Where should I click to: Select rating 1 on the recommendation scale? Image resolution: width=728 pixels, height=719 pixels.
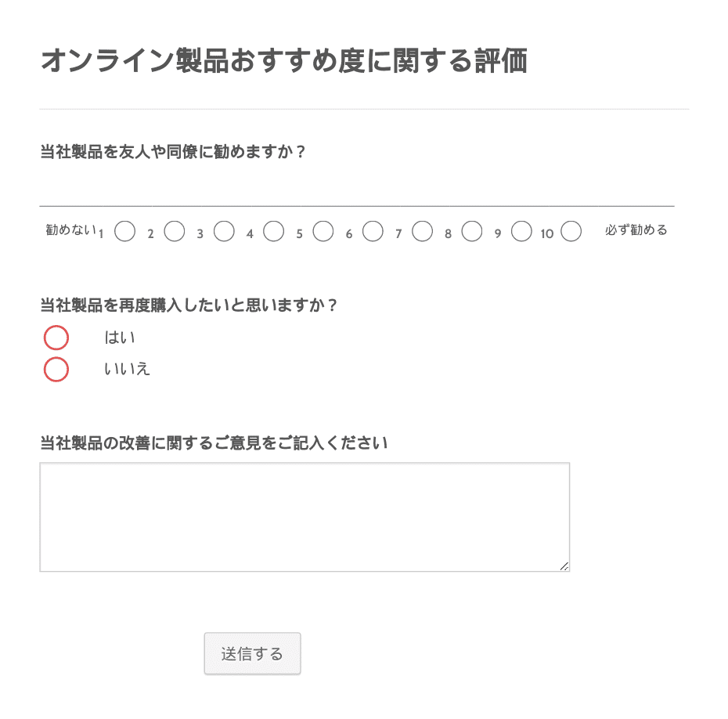[x=125, y=231]
